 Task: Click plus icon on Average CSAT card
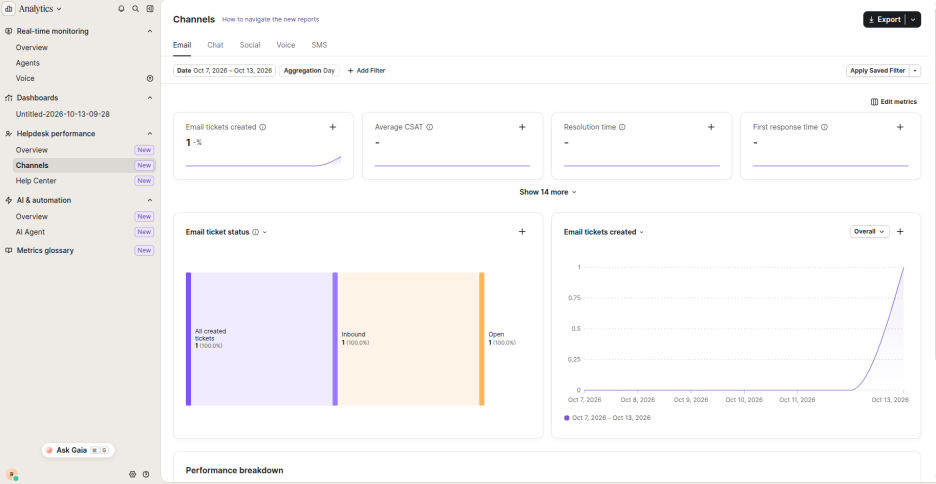click(522, 127)
